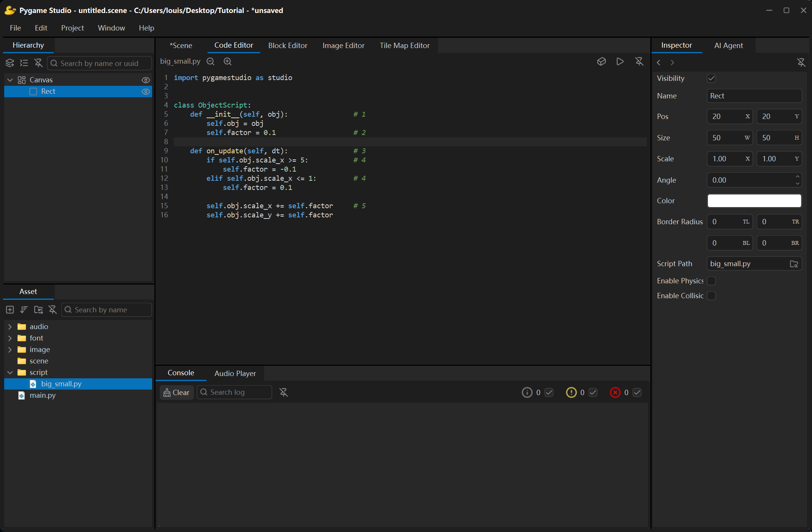Screen dimensions: 812x532
Task: Expand the image folder
Action: tap(10, 350)
